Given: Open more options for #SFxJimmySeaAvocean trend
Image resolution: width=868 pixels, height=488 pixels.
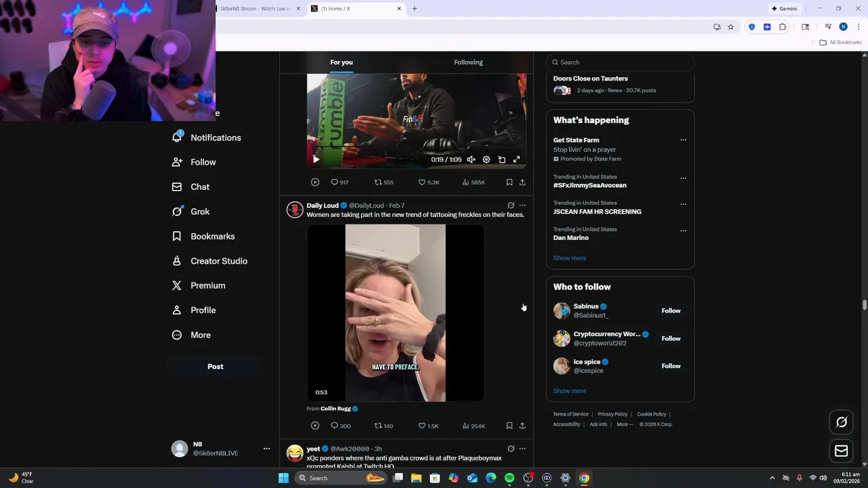Looking at the screenshot, I should [684, 178].
